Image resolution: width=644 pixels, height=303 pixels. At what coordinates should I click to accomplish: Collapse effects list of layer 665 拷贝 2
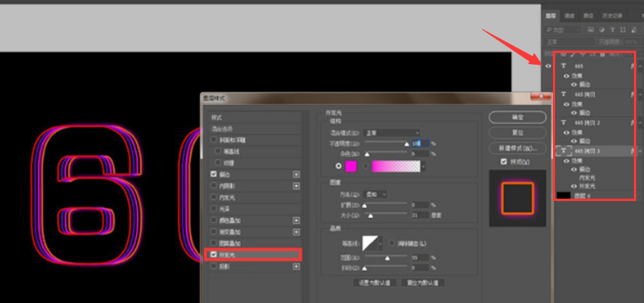pyautogui.click(x=640, y=122)
